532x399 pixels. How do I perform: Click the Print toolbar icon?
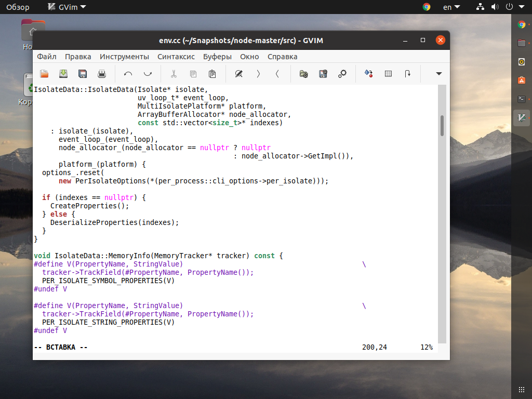coord(102,74)
